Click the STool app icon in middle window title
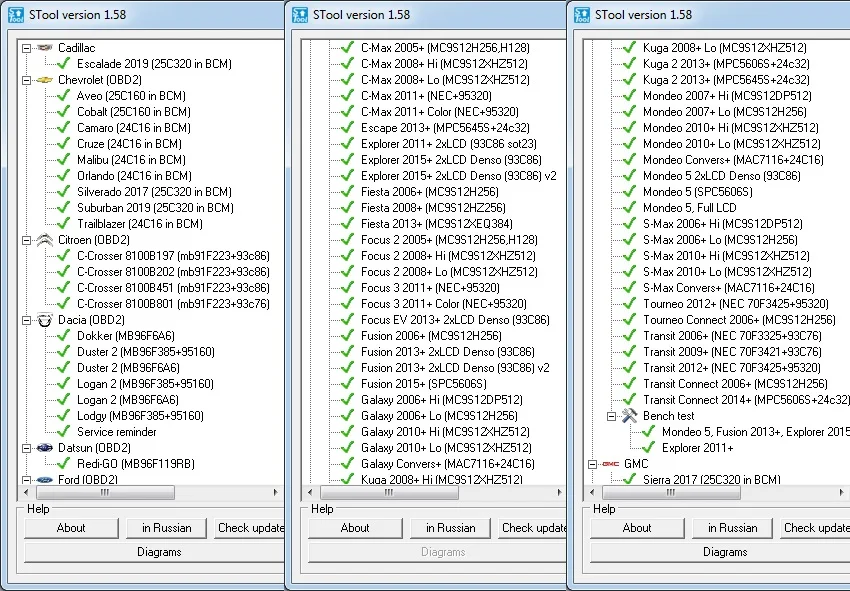 (300, 15)
